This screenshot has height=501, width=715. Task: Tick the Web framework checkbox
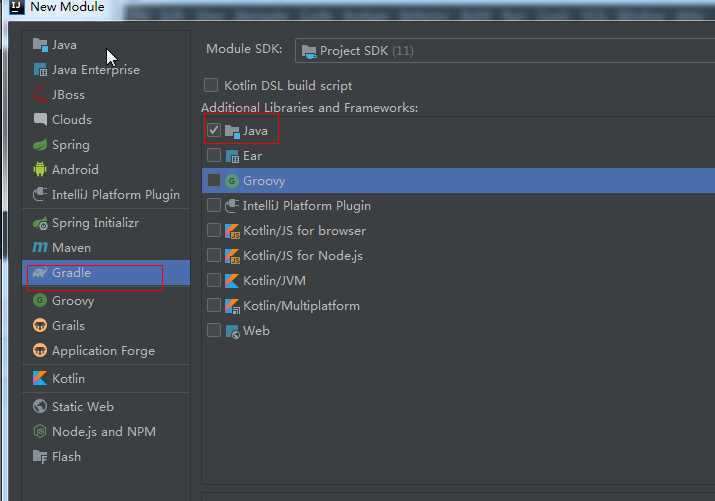click(213, 330)
